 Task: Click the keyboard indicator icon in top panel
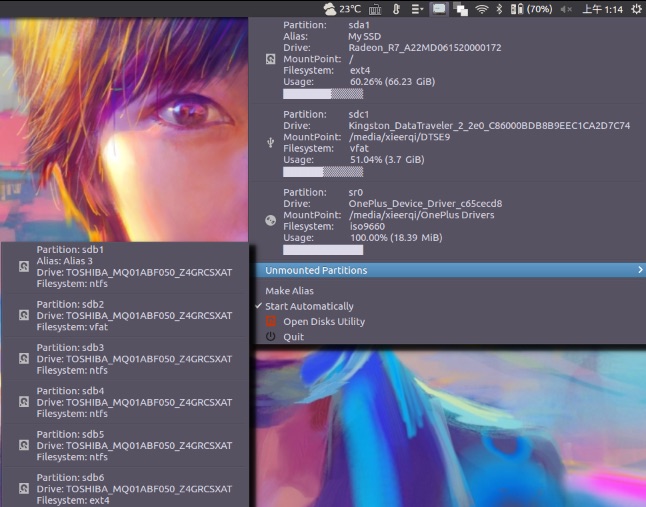[x=374, y=9]
